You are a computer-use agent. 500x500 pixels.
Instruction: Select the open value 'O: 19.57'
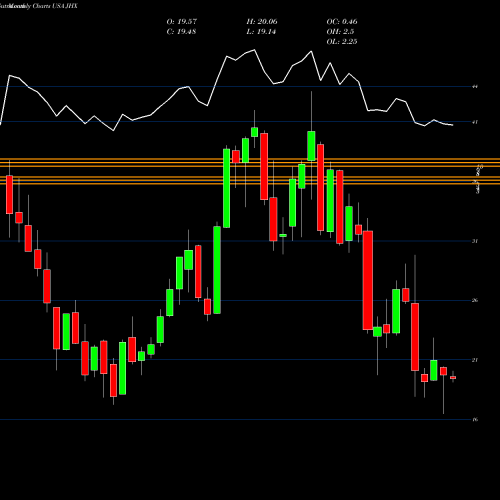182,22
